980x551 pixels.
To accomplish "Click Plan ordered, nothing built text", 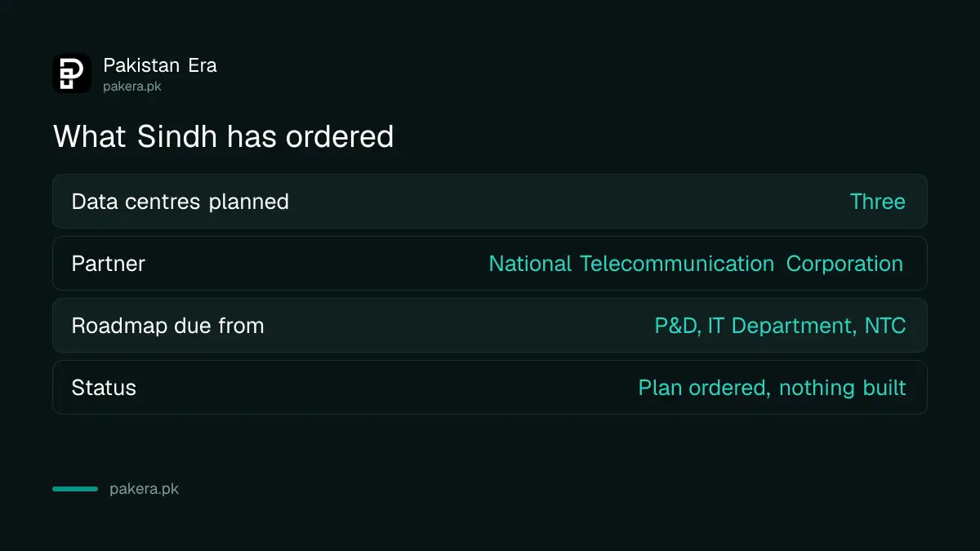I will click(x=772, y=388).
